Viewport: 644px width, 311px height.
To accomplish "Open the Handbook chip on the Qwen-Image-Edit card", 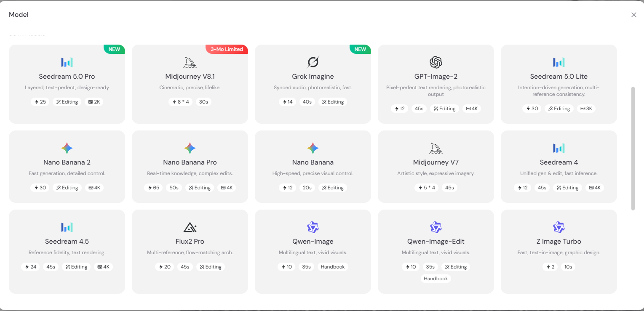I will click(x=436, y=279).
